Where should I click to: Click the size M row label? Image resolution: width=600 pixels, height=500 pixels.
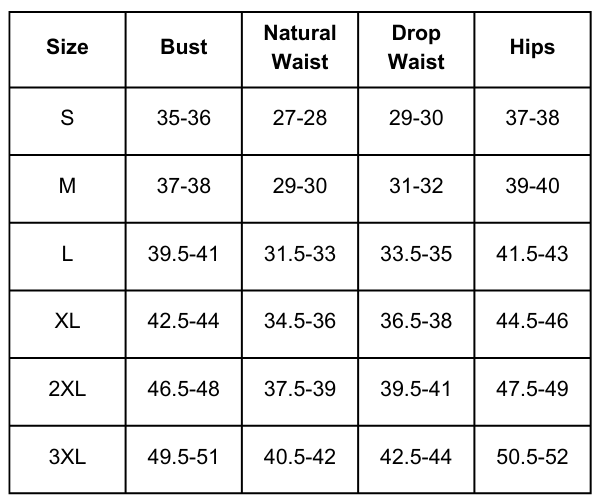67,186
